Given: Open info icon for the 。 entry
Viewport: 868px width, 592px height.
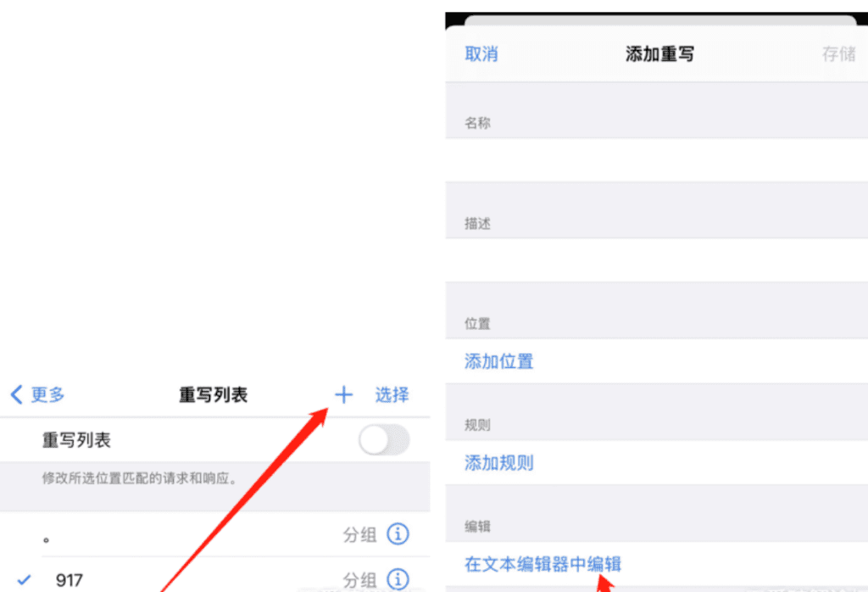Looking at the screenshot, I should pyautogui.click(x=398, y=534).
